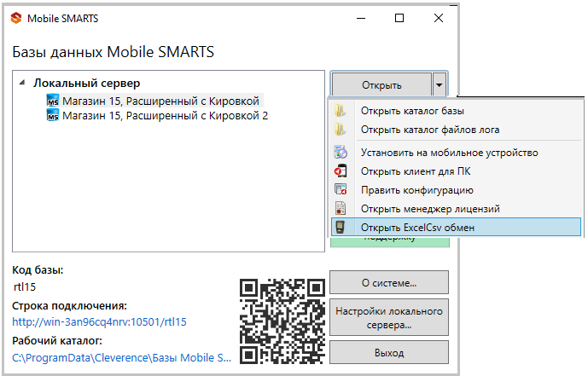The height and width of the screenshot is (376, 588).
Task: Click the QR code image
Action: [x=282, y=321]
